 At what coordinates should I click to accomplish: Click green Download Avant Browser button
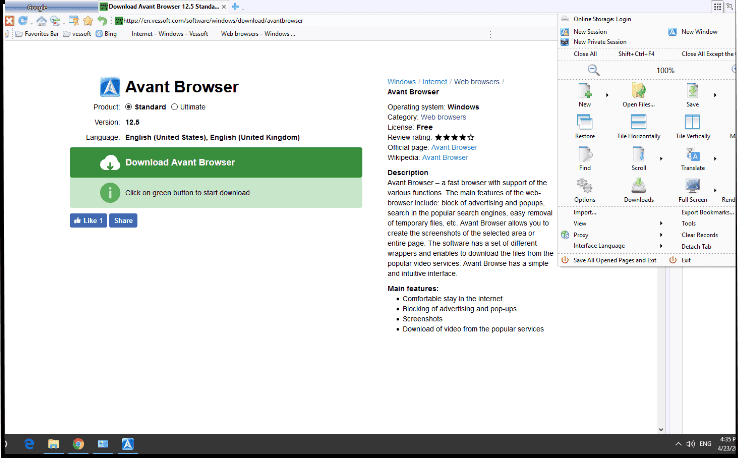pos(216,162)
